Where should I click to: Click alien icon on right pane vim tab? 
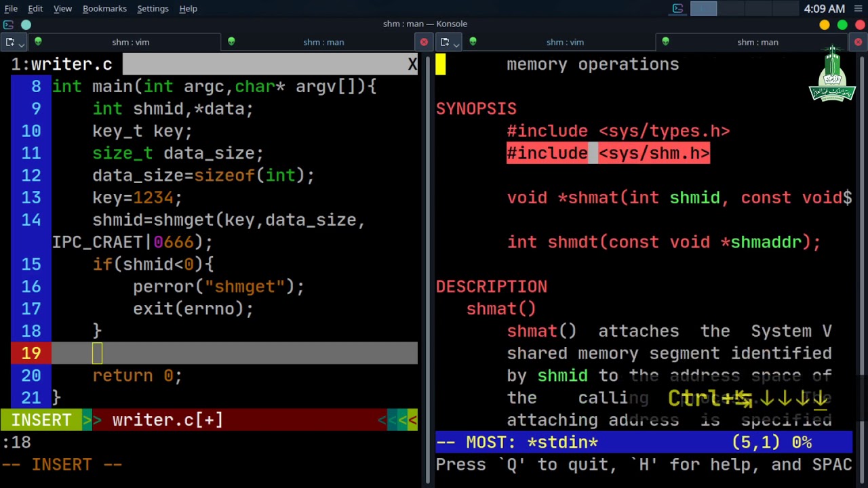click(473, 42)
